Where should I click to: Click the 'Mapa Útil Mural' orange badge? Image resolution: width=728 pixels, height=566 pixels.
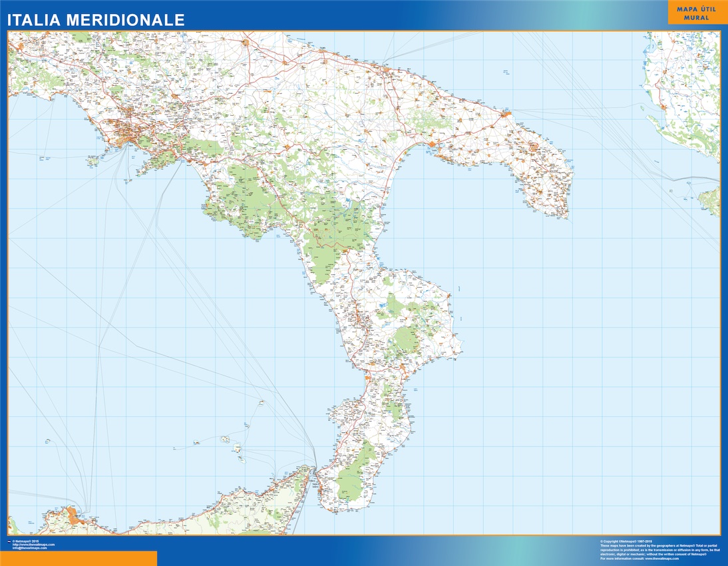697,13
